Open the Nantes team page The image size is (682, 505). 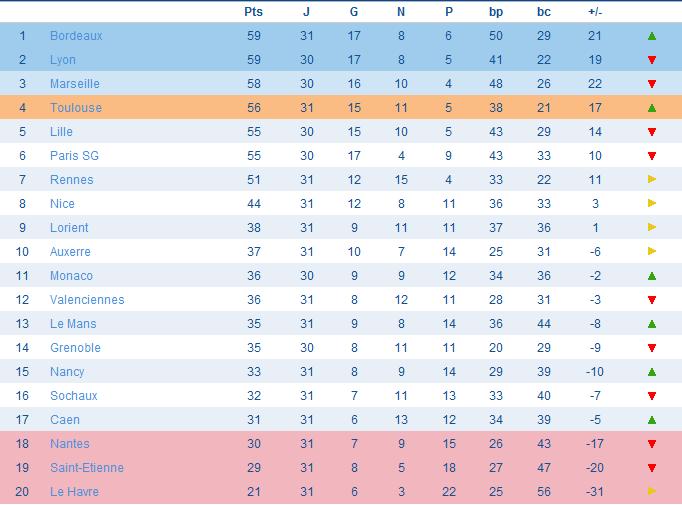point(70,444)
